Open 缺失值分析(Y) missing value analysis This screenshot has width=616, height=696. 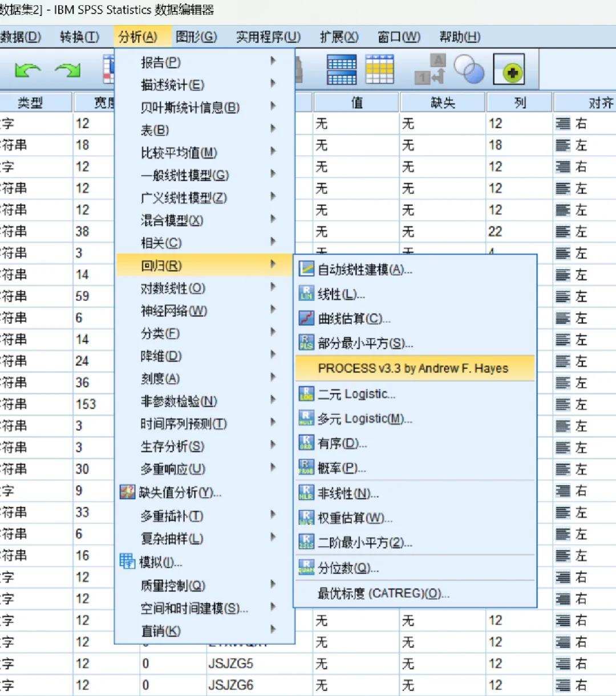[180, 493]
